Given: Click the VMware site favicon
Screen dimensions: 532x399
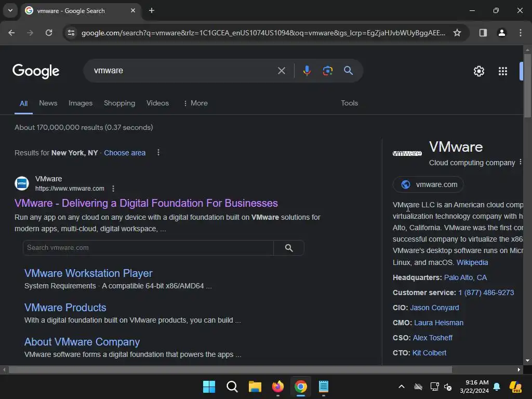Looking at the screenshot, I should 22,183.
